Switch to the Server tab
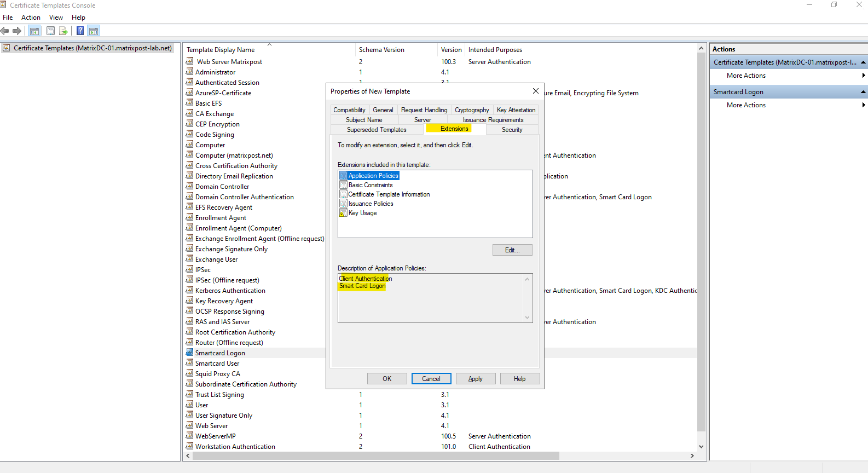Image resolution: width=868 pixels, height=473 pixels. pos(423,120)
